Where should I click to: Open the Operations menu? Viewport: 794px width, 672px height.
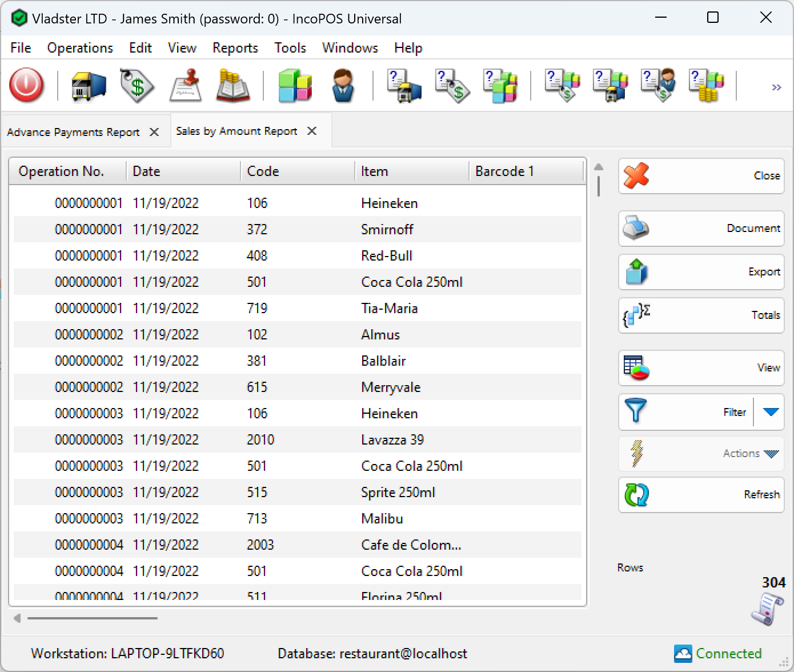click(80, 48)
